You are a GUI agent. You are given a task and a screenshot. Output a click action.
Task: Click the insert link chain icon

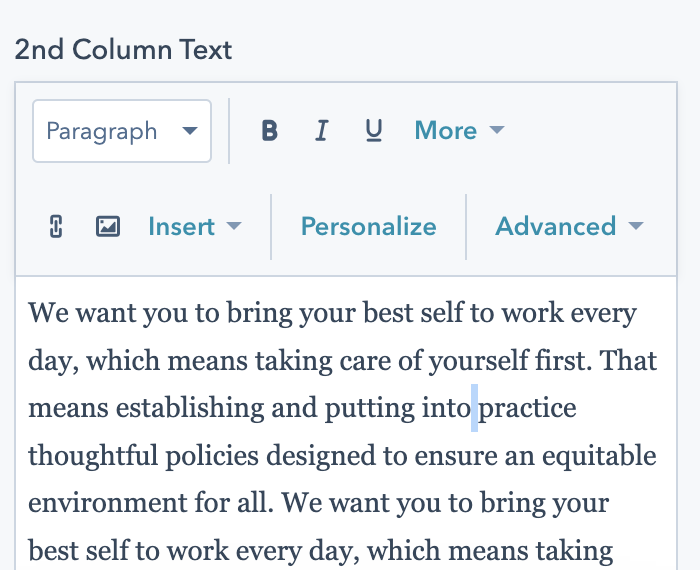click(56, 226)
